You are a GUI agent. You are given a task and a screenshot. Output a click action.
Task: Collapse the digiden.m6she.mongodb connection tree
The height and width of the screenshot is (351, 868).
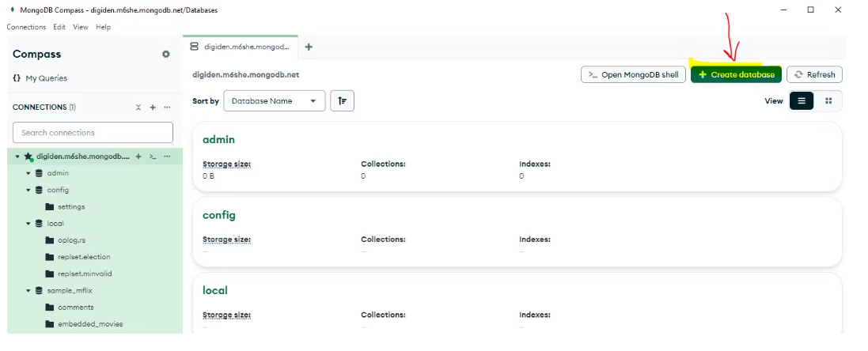click(x=17, y=157)
